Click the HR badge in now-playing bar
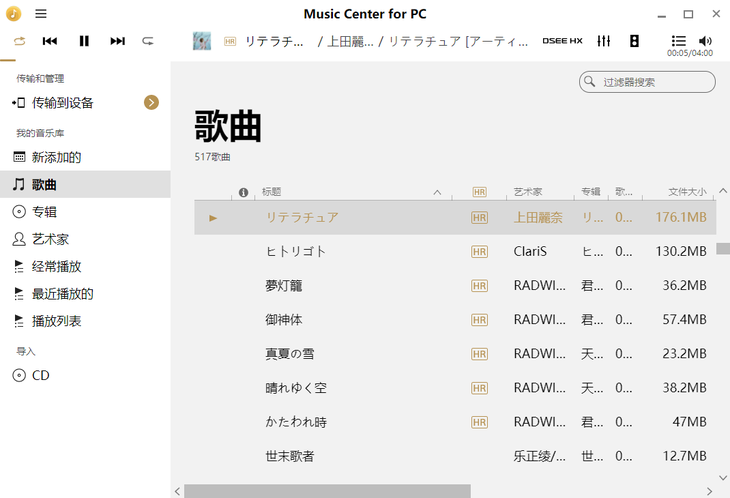Screen dimensions: 730x498 [230, 41]
